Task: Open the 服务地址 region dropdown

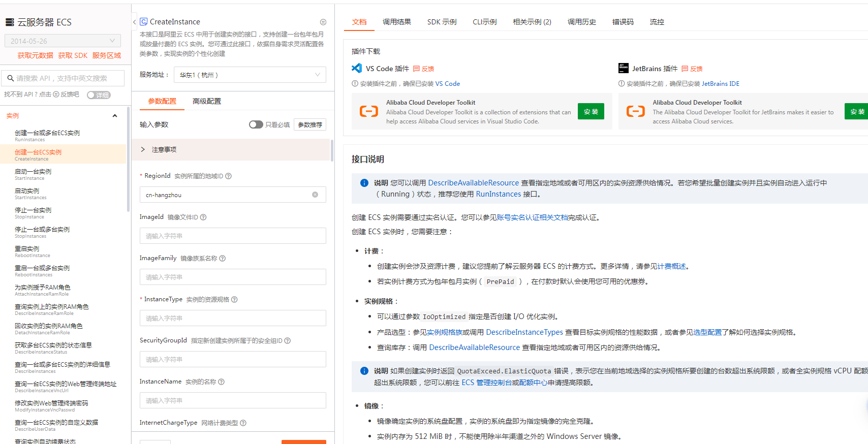Action: 250,75
